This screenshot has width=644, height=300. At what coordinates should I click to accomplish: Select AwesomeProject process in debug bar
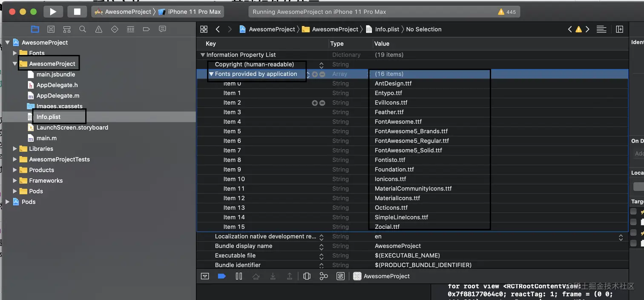(382, 276)
